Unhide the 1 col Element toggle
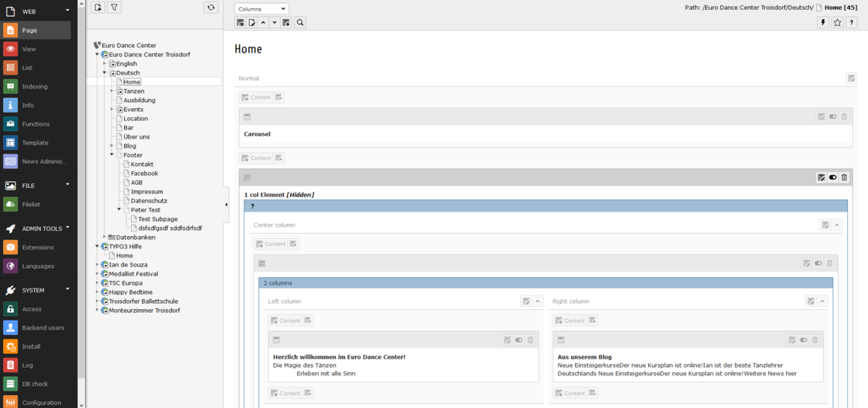The height and width of the screenshot is (408, 868). click(833, 177)
